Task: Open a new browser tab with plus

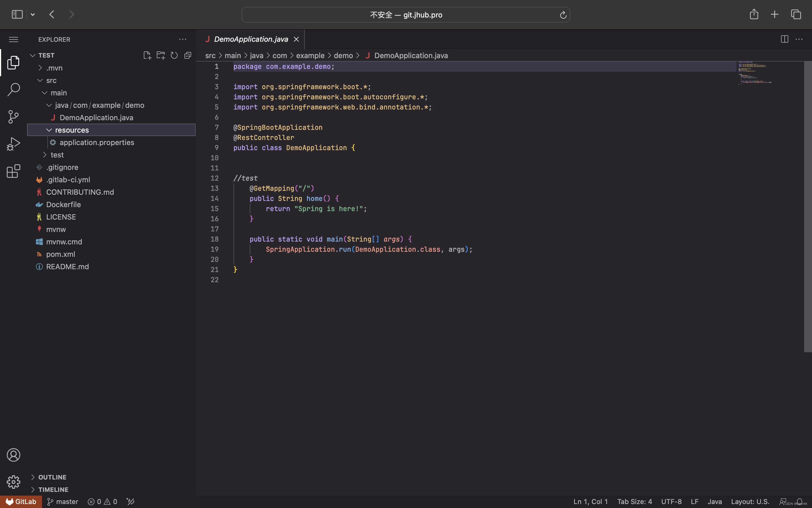Action: click(775, 14)
